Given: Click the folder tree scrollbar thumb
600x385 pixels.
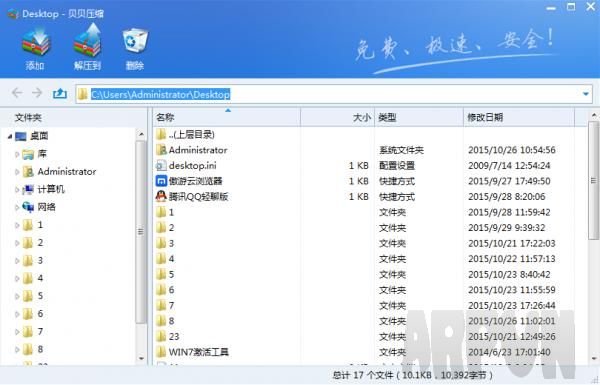Looking at the screenshot, I should pyautogui.click(x=140, y=232).
